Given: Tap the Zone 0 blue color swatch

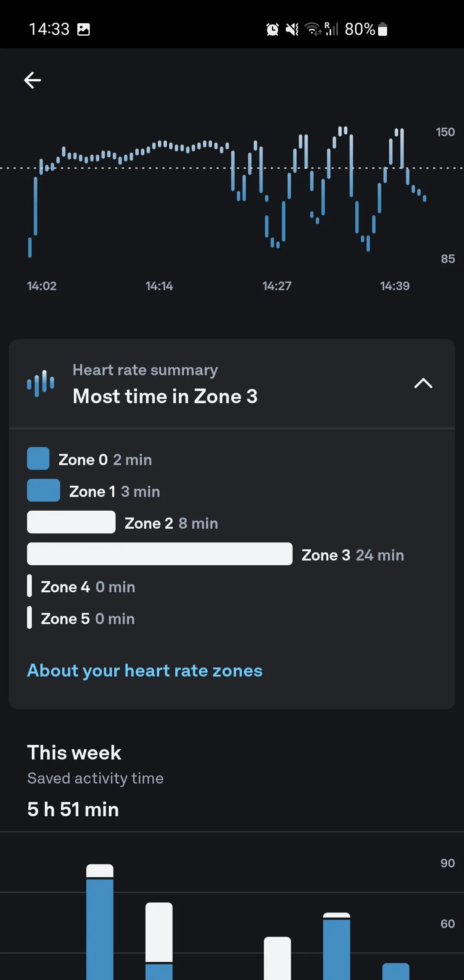Looking at the screenshot, I should [x=38, y=459].
